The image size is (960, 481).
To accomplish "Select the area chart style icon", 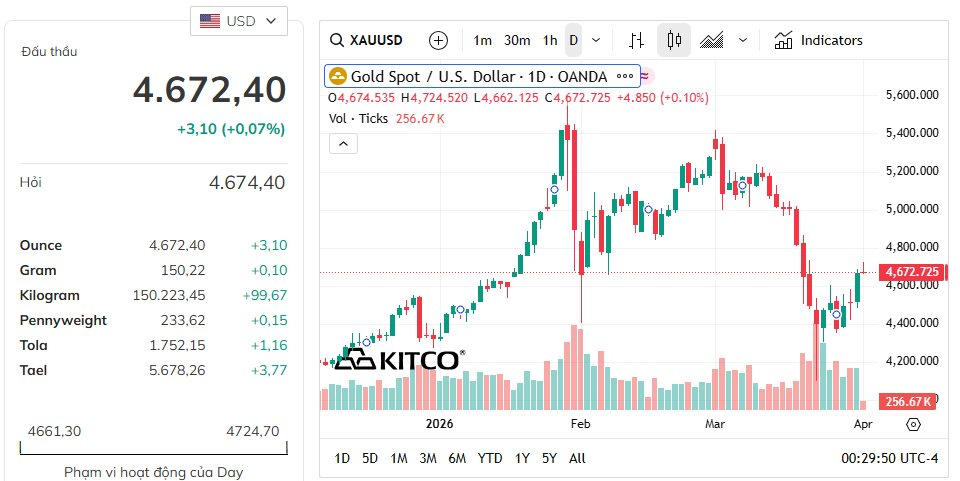I will pos(712,41).
